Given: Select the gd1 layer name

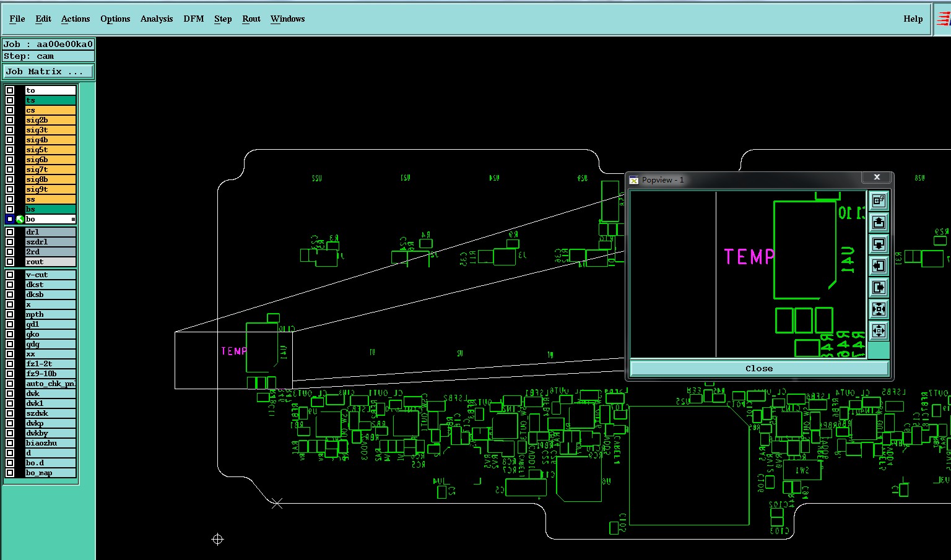Looking at the screenshot, I should (50, 324).
